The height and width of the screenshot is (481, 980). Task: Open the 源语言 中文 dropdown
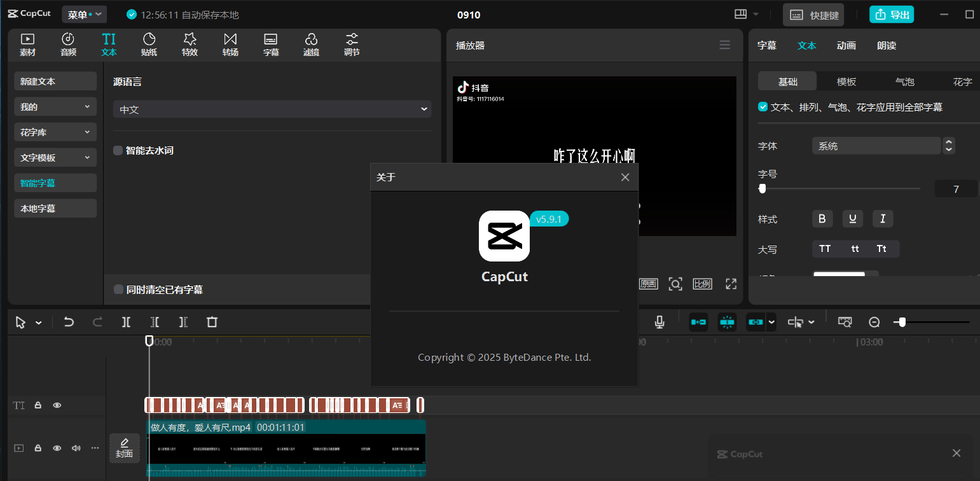pyautogui.click(x=272, y=109)
